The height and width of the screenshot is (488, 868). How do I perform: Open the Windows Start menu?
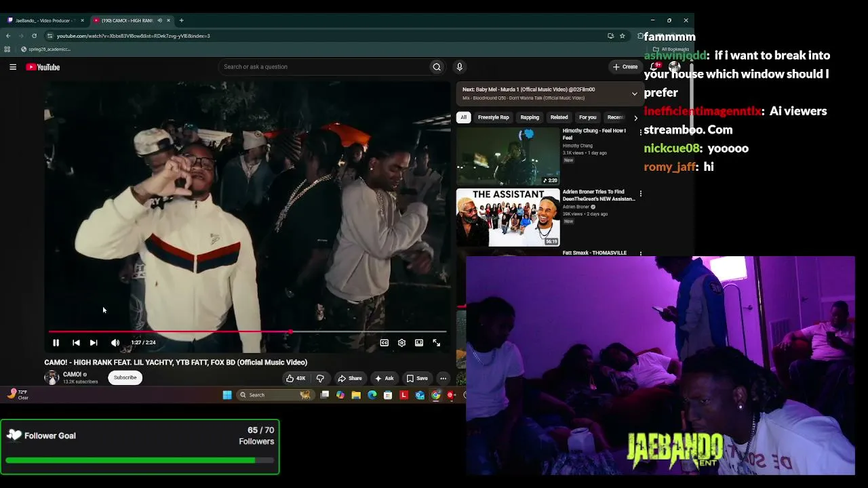tap(227, 395)
